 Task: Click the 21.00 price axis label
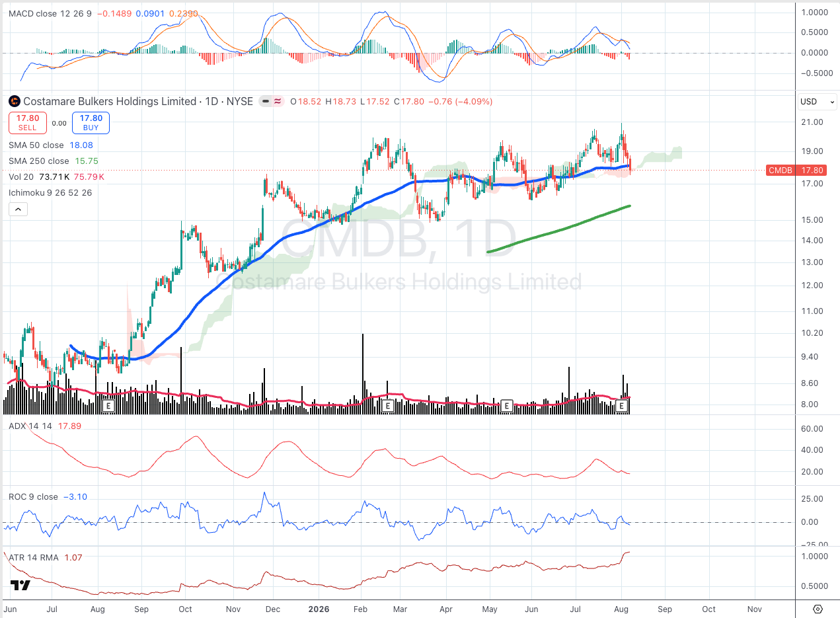812,122
